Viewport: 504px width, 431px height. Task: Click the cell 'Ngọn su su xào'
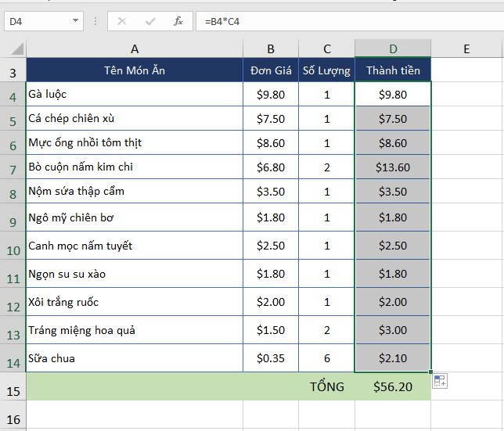135,274
